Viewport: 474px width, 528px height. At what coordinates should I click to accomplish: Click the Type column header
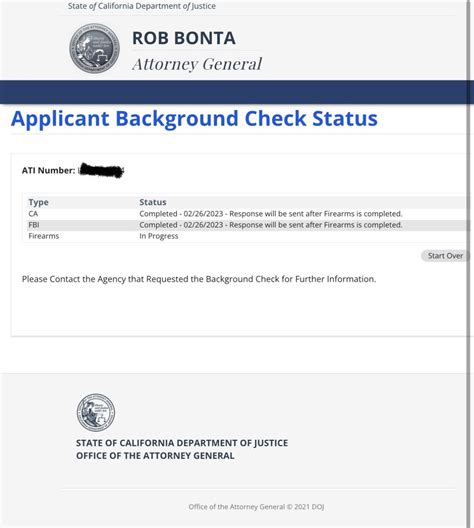click(x=38, y=202)
